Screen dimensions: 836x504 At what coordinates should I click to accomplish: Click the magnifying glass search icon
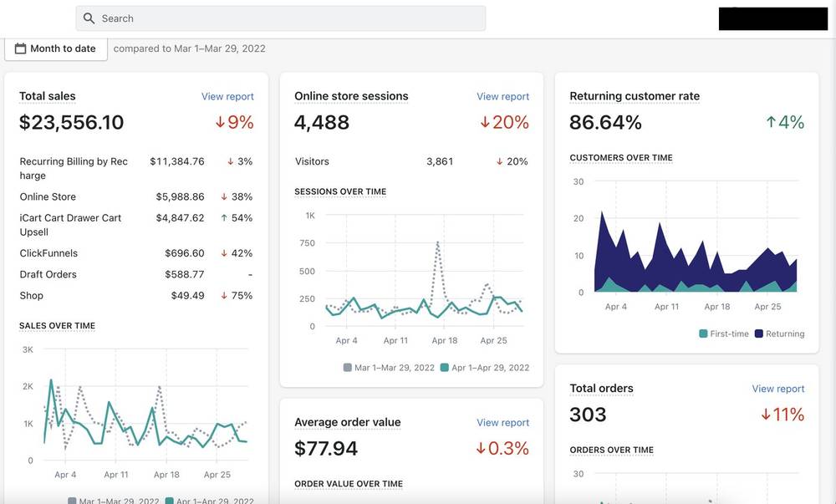tap(89, 18)
